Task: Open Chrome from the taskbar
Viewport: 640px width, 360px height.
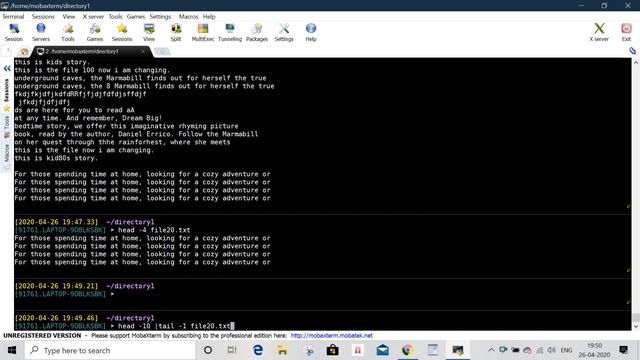Action: pos(407,350)
